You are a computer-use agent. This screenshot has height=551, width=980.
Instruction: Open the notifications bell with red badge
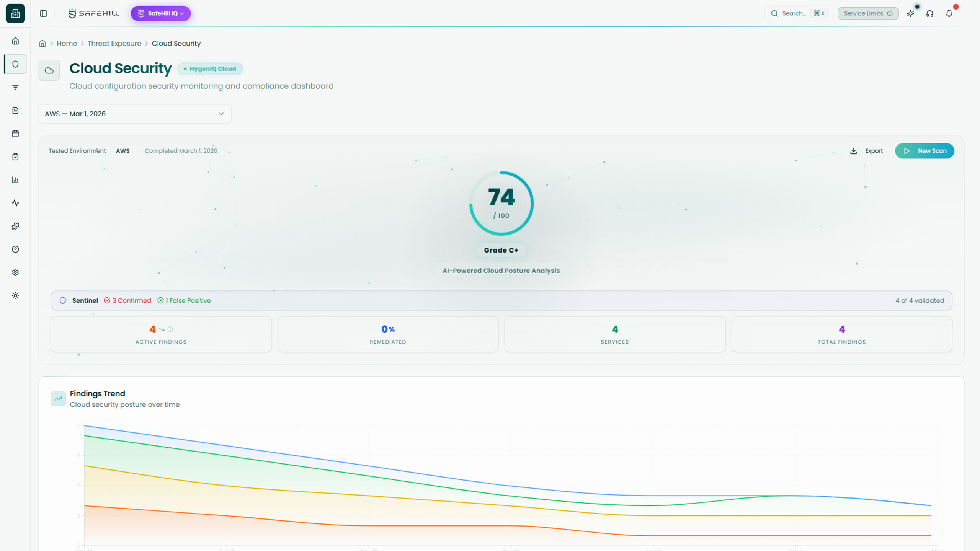(x=949, y=13)
